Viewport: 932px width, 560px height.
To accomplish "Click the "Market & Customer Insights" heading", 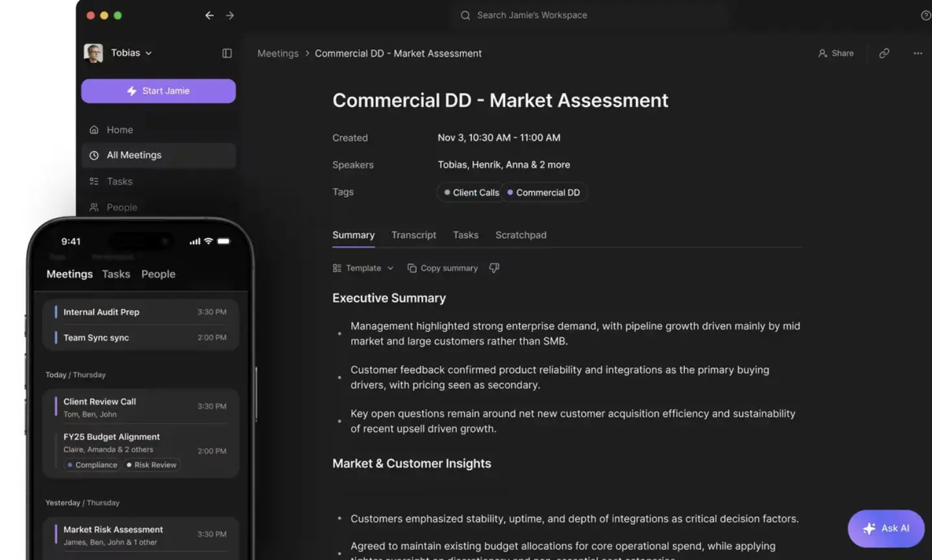I will click(x=411, y=463).
